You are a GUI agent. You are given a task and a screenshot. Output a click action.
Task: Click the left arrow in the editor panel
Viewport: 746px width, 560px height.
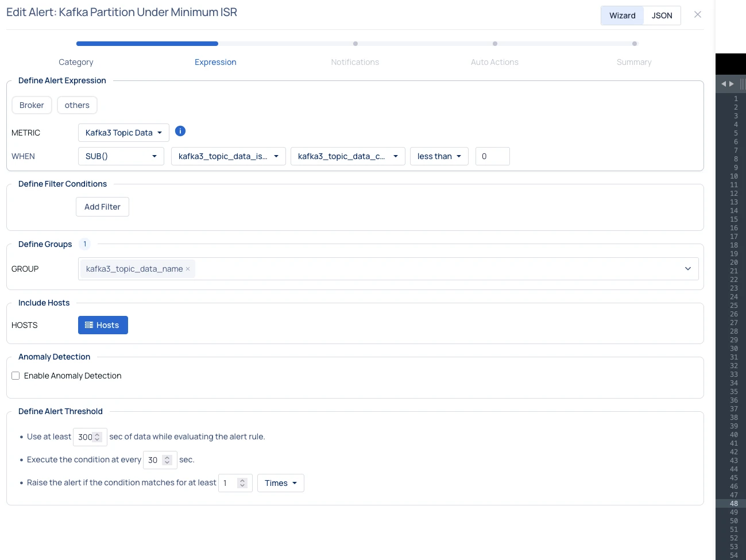(724, 84)
